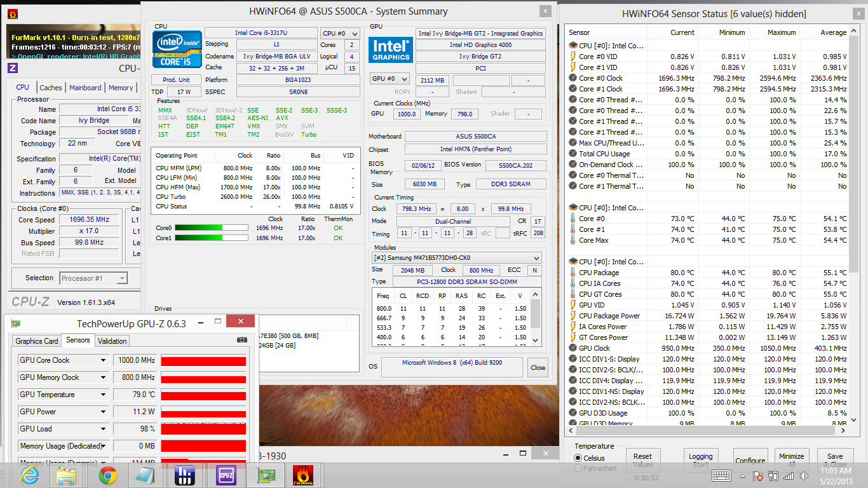Open the Notepad taskbar icon

coord(146,475)
